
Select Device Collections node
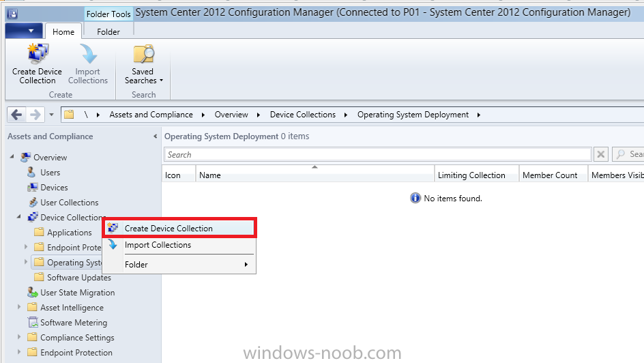coord(71,217)
